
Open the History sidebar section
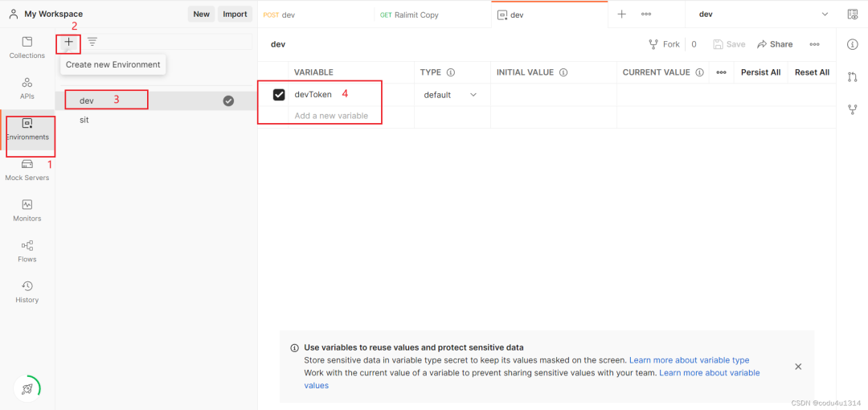click(27, 292)
